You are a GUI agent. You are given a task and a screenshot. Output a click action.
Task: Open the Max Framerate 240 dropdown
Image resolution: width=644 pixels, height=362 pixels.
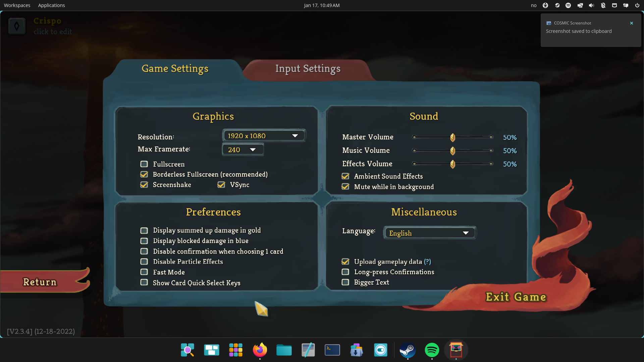[x=243, y=150]
